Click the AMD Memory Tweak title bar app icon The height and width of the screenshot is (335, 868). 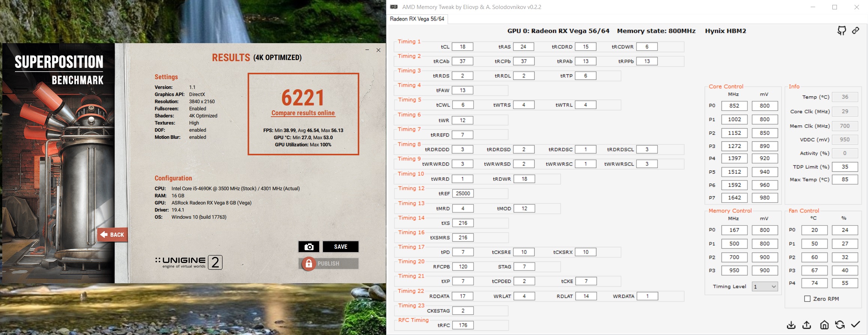pos(394,7)
